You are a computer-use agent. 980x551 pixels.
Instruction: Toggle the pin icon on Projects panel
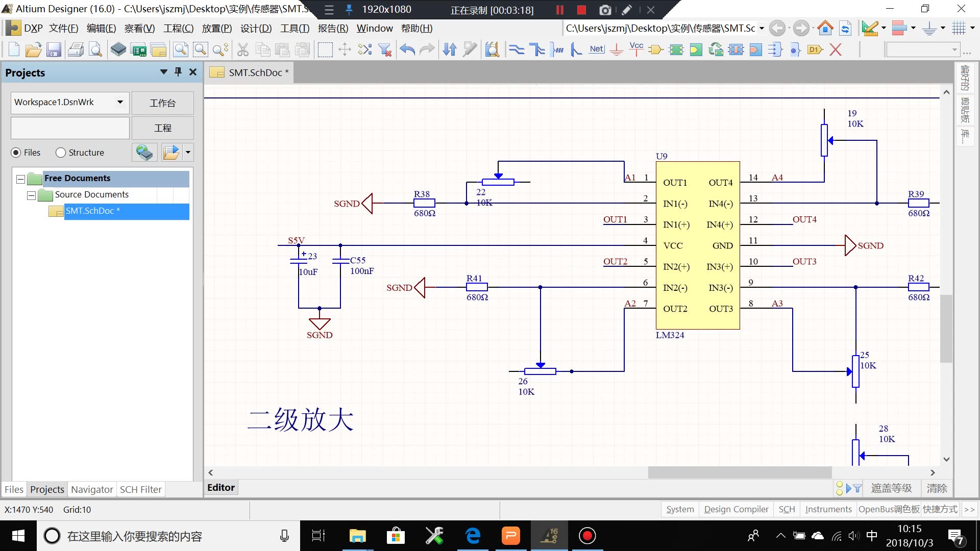click(178, 72)
